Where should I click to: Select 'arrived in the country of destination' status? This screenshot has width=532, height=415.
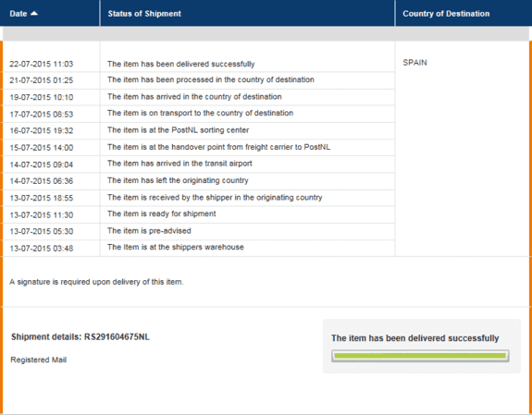[194, 97]
